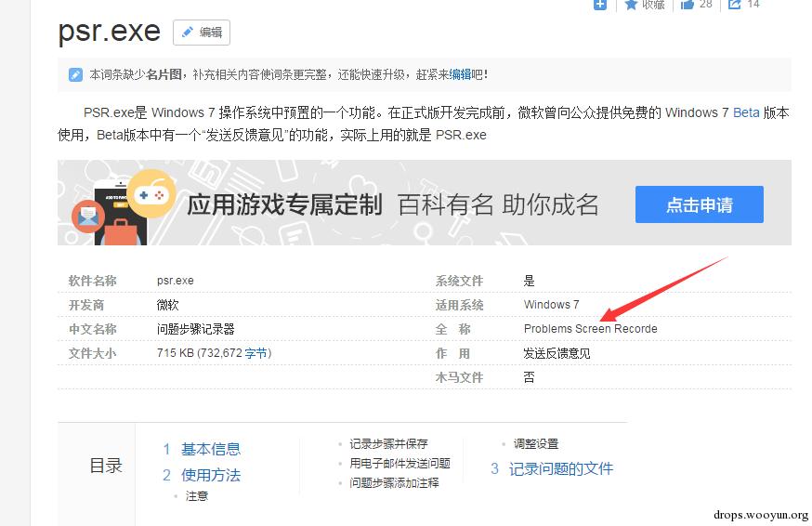Click the thumbs-up like icon

pos(688,5)
